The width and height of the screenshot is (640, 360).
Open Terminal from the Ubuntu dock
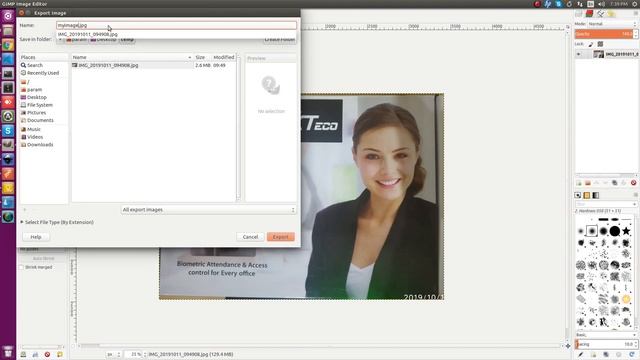point(8,73)
